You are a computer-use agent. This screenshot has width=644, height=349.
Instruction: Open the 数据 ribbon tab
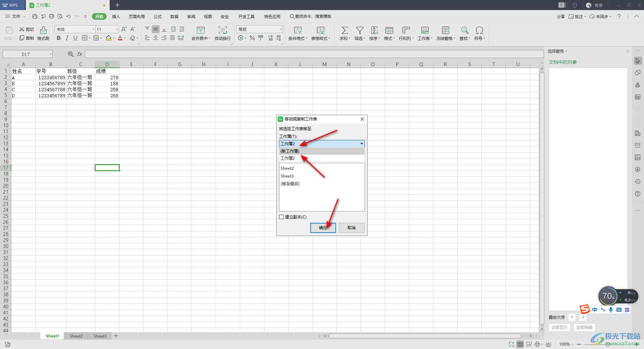[x=174, y=16]
